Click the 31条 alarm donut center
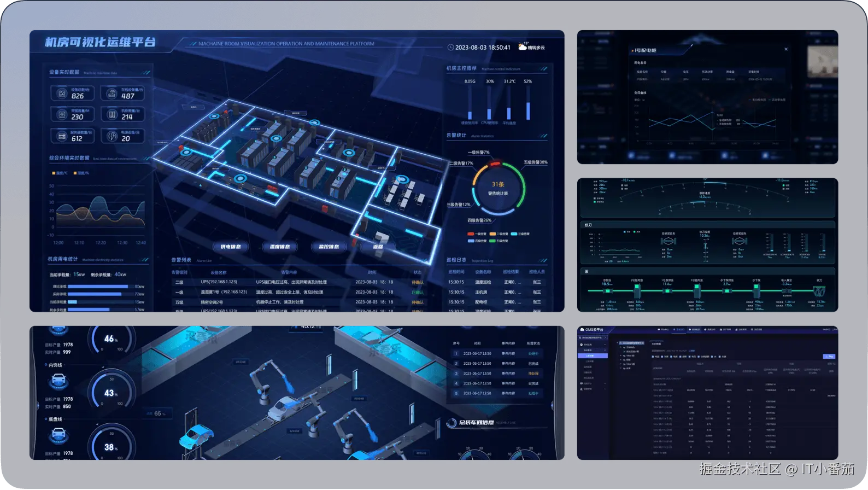The width and height of the screenshot is (868, 490). tap(498, 188)
